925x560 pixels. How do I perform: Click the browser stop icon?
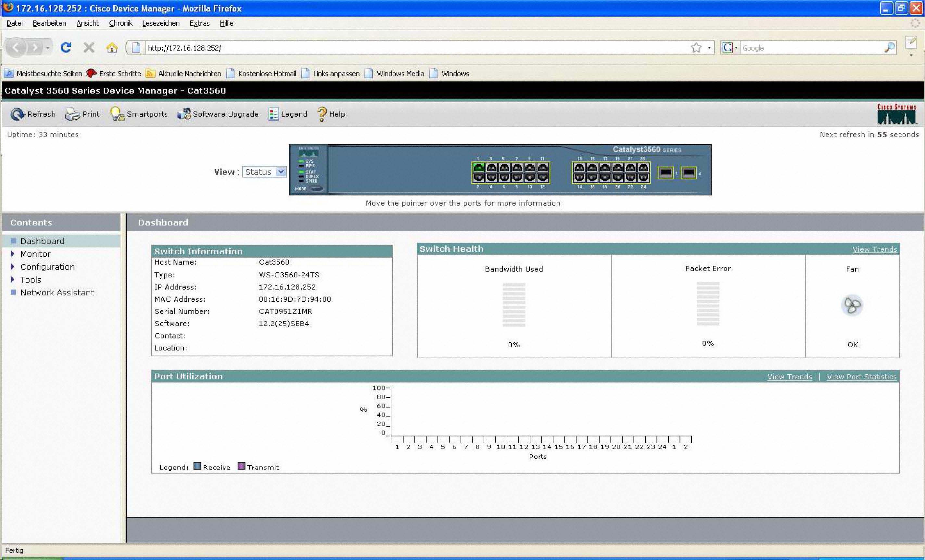pyautogui.click(x=89, y=48)
